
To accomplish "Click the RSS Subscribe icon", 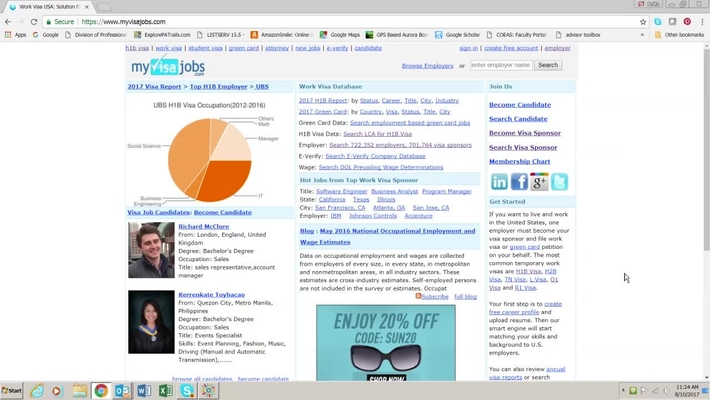I will [418, 296].
